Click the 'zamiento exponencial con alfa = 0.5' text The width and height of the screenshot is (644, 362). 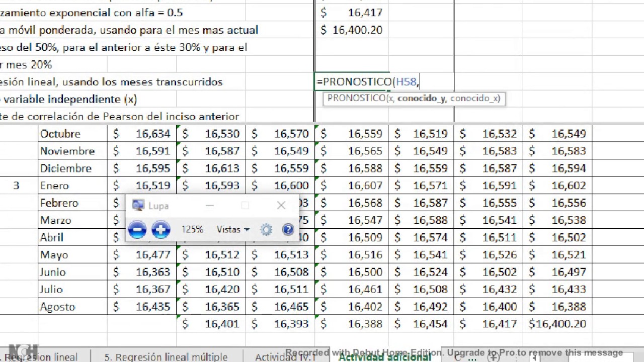click(92, 13)
